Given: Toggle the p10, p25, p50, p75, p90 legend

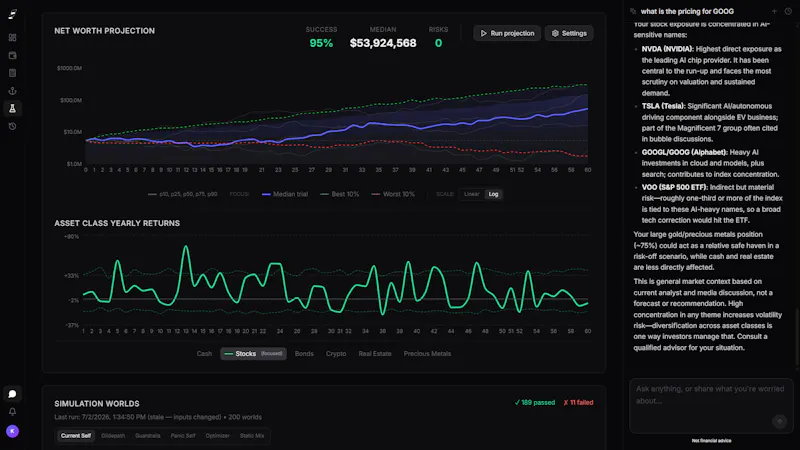Looking at the screenshot, I should coord(183,194).
